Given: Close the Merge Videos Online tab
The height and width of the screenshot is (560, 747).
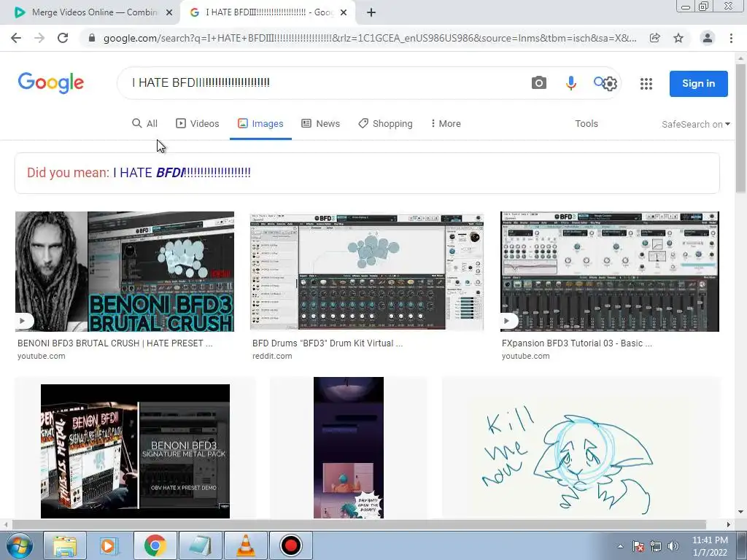Looking at the screenshot, I should [169, 13].
